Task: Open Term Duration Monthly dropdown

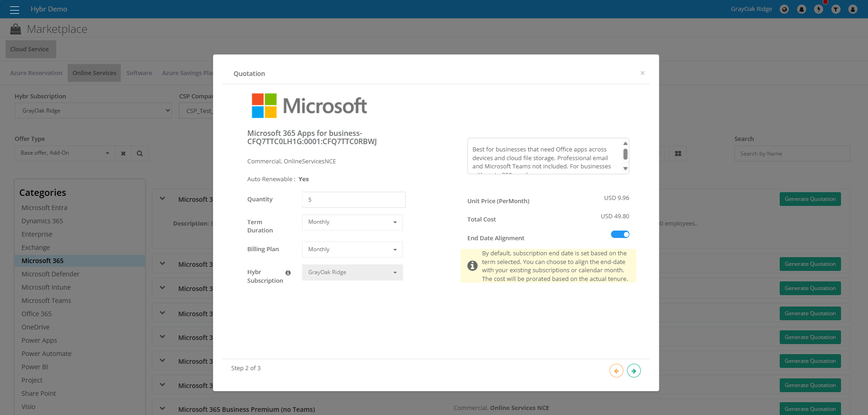Action: coord(352,222)
